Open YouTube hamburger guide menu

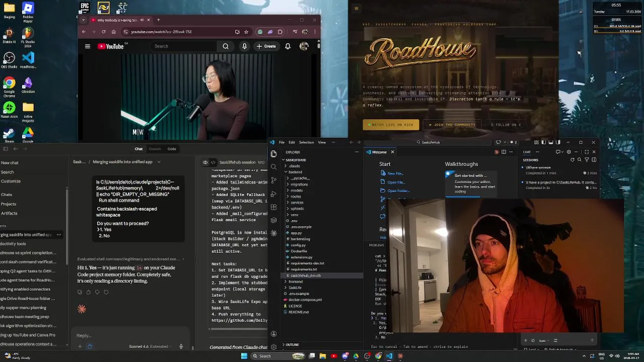tap(88, 46)
